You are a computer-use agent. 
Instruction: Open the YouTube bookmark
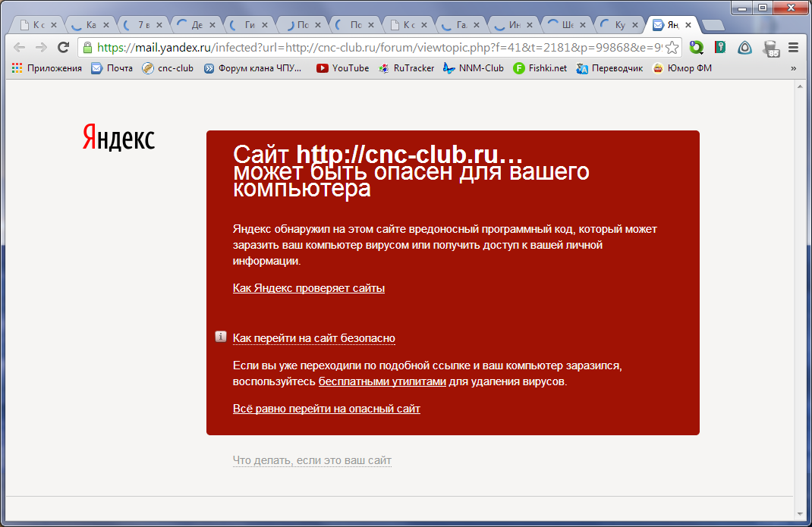tap(343, 67)
